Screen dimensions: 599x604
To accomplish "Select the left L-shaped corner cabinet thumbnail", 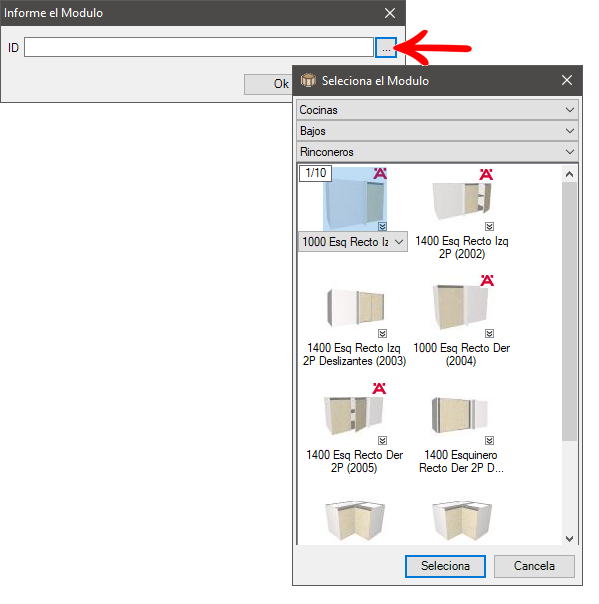I will click(x=355, y=521).
